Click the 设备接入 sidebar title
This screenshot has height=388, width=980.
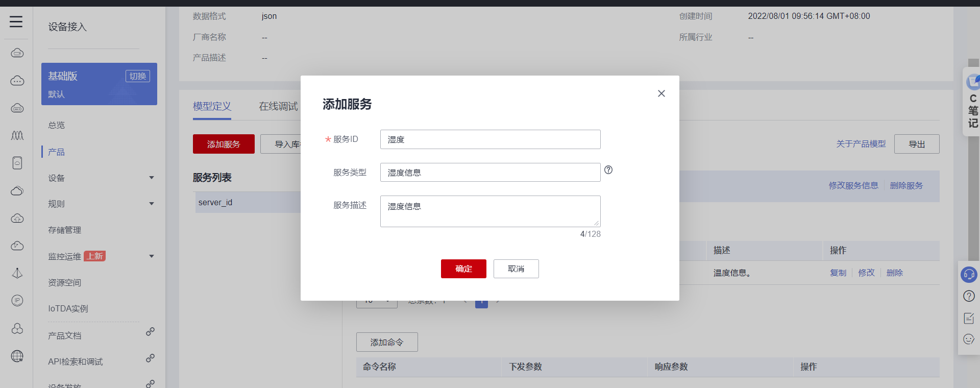(x=67, y=27)
